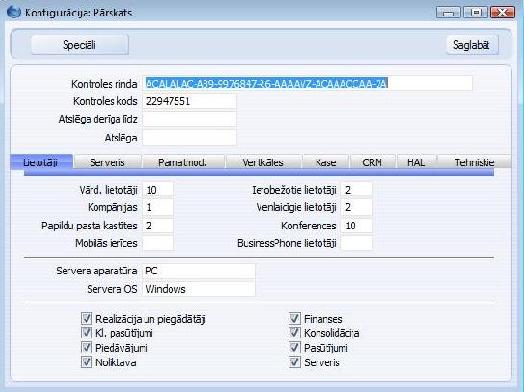This screenshot has width=524, height=392.
Task: Select the Servera OS field
Action: coord(199,289)
